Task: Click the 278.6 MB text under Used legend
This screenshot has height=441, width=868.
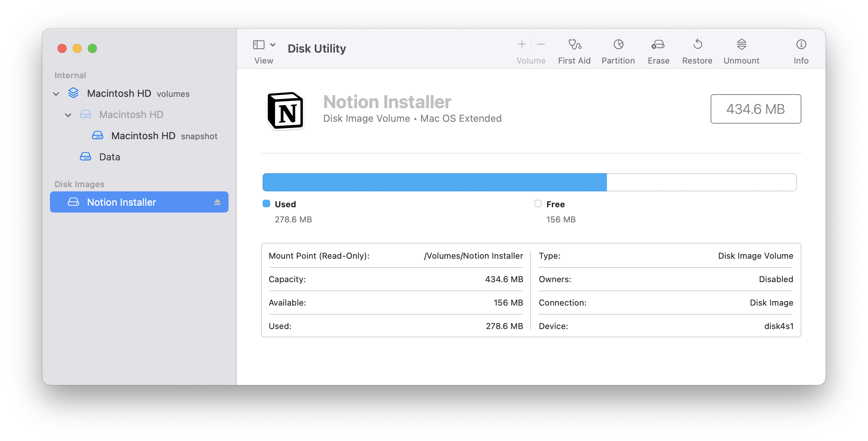Action: (293, 219)
